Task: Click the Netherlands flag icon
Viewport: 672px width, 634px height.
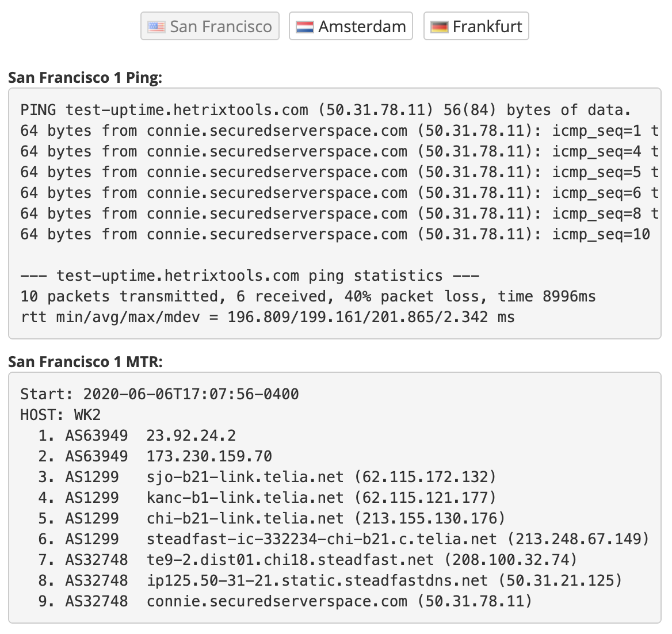Action: pos(304,26)
